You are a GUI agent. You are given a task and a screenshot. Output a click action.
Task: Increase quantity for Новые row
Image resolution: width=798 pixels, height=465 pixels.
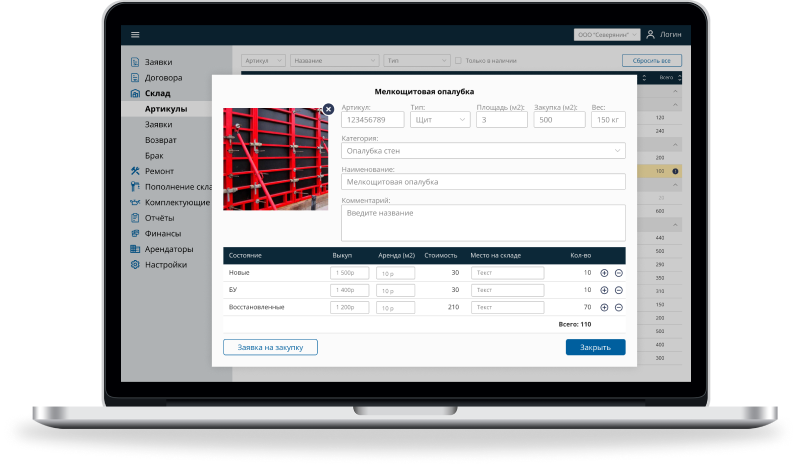tap(604, 273)
